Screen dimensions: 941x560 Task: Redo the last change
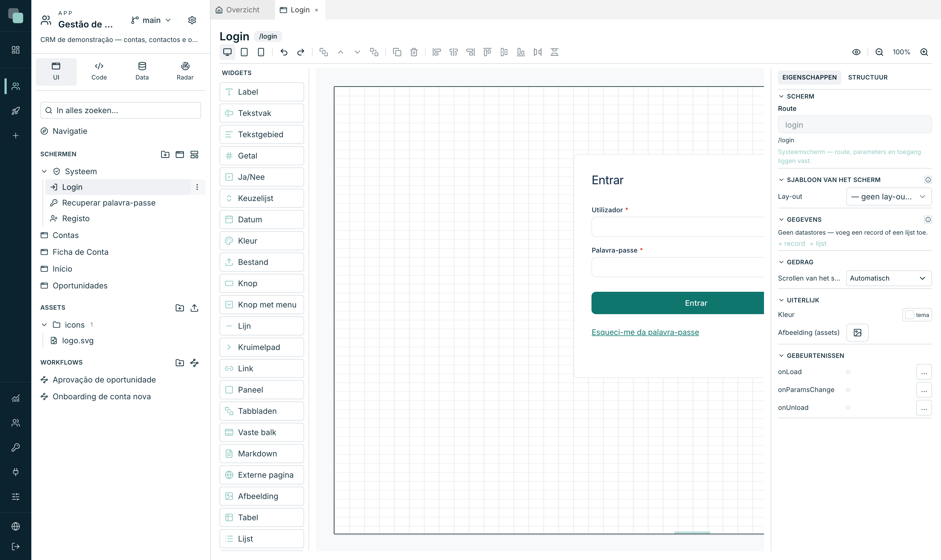point(301,52)
